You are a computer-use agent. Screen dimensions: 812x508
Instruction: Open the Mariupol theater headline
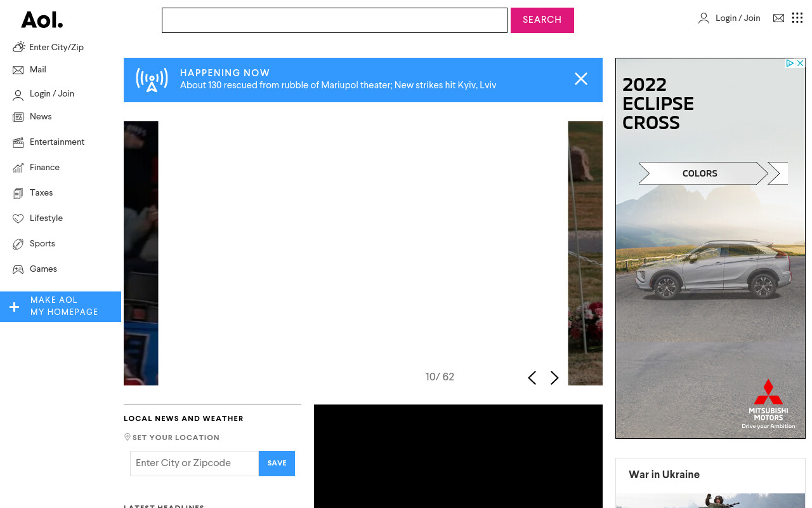[338, 85]
